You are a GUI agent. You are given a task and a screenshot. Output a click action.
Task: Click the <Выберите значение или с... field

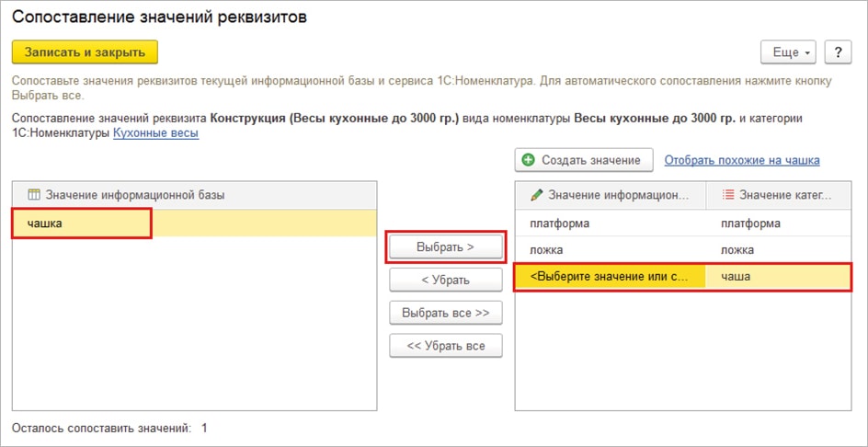(x=609, y=277)
